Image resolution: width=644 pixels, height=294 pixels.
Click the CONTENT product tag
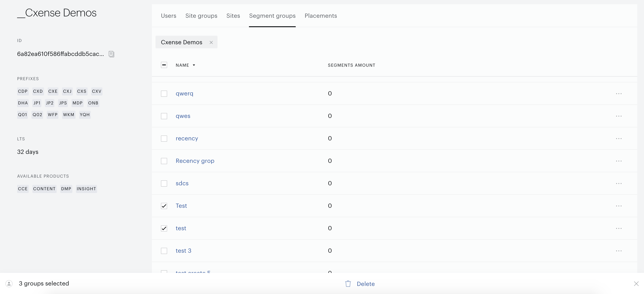44,189
